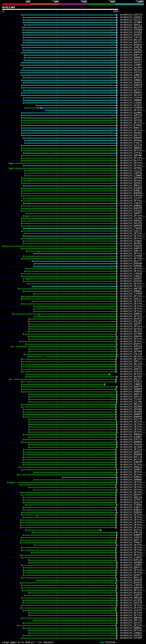146x644 pixels.
Task: Select hit UniRef100_Q42541
Action: (131, 82)
